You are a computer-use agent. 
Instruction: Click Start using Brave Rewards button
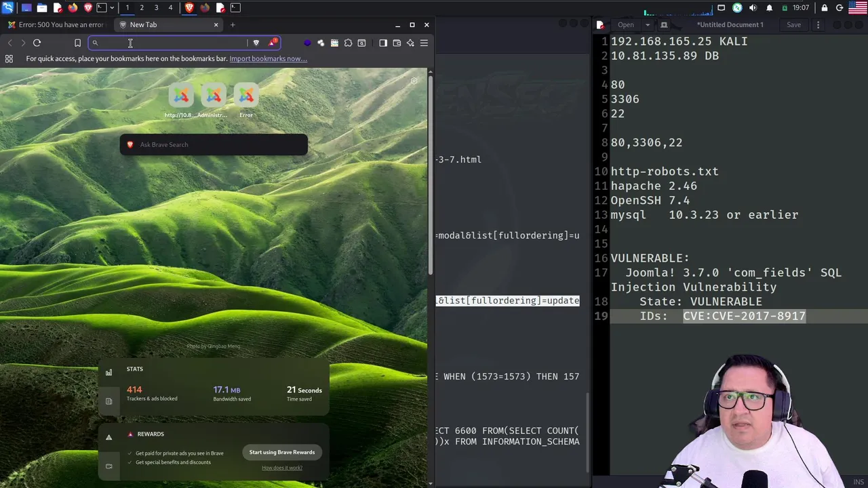click(x=281, y=452)
